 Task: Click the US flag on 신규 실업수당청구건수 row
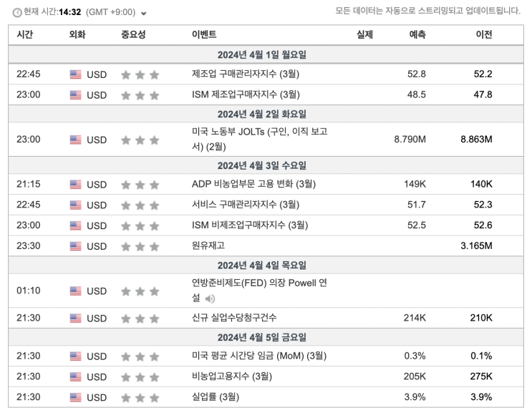coord(75,318)
